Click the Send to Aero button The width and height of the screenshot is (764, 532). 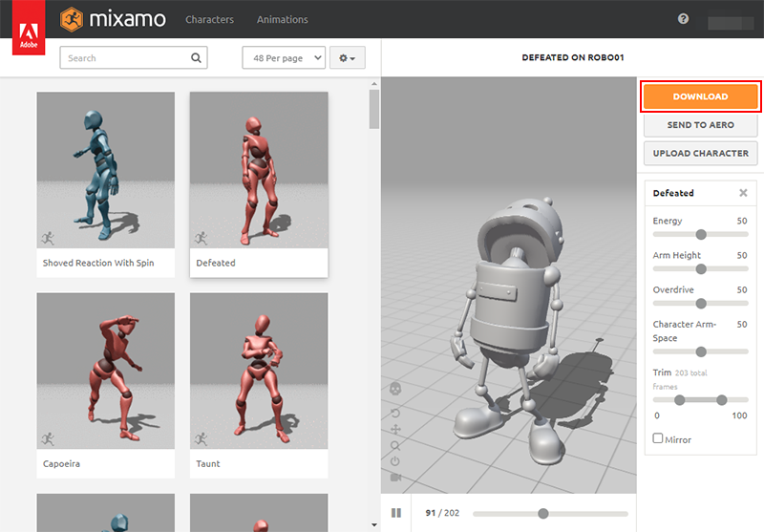click(x=700, y=125)
